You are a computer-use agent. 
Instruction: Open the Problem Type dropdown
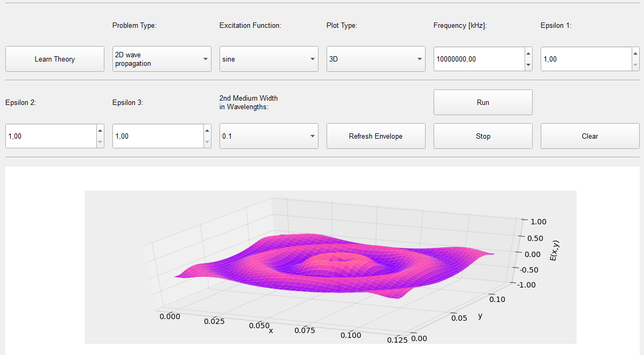(x=162, y=59)
